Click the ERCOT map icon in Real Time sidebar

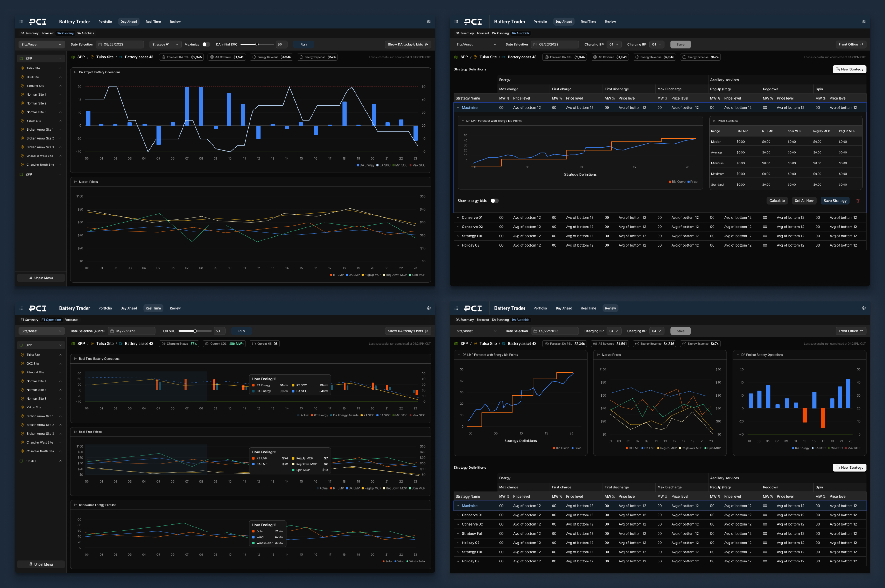[22, 461]
